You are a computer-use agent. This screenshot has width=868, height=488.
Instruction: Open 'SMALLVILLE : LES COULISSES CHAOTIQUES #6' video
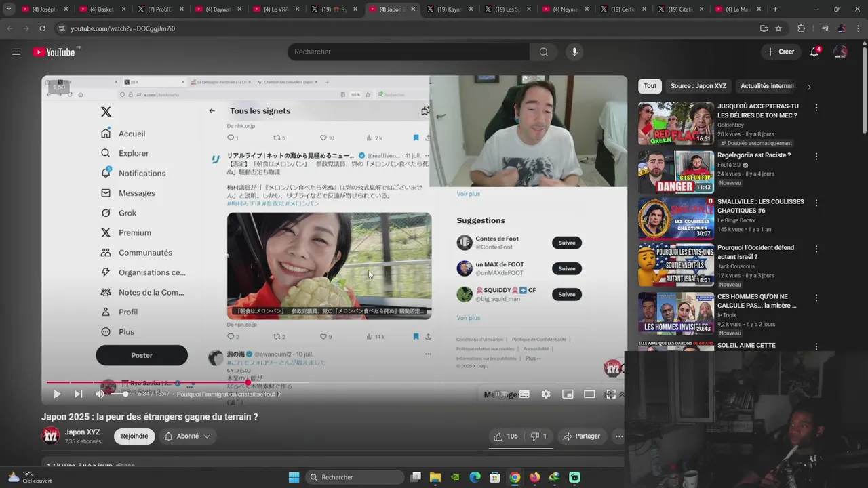(760, 206)
